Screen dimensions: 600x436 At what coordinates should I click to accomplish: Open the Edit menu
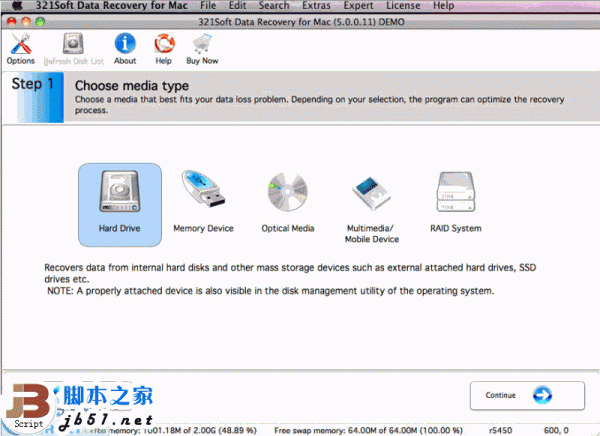pos(237,5)
